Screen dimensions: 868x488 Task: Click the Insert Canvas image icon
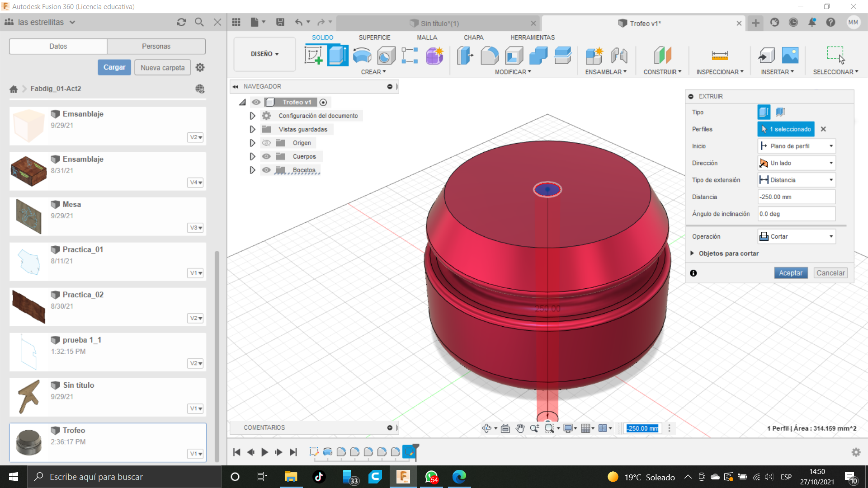coord(790,56)
